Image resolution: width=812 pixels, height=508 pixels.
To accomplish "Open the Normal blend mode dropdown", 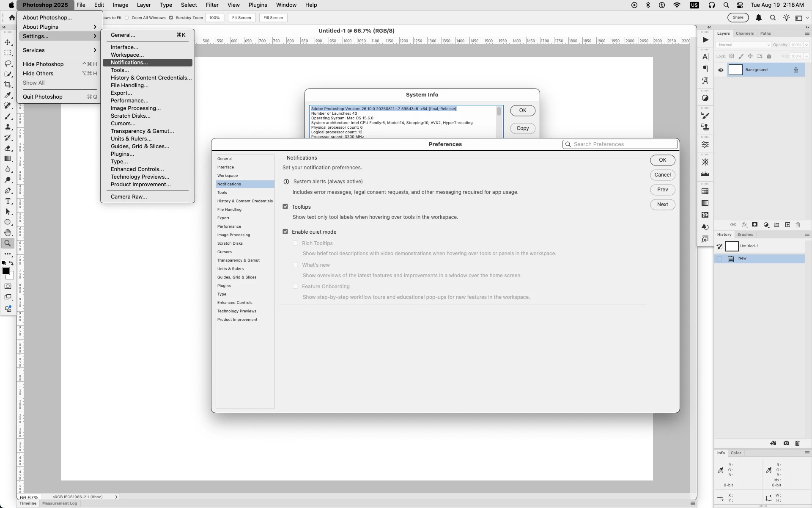I will [x=743, y=45].
